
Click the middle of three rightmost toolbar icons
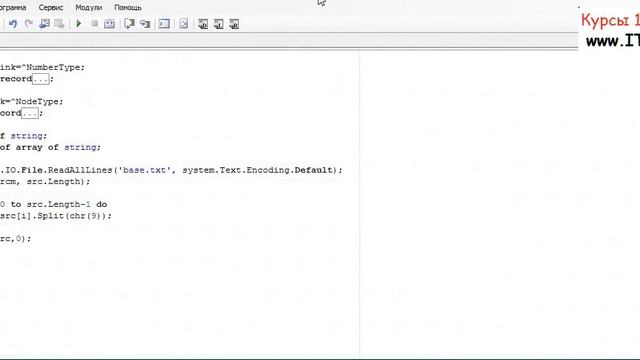click(x=218, y=24)
